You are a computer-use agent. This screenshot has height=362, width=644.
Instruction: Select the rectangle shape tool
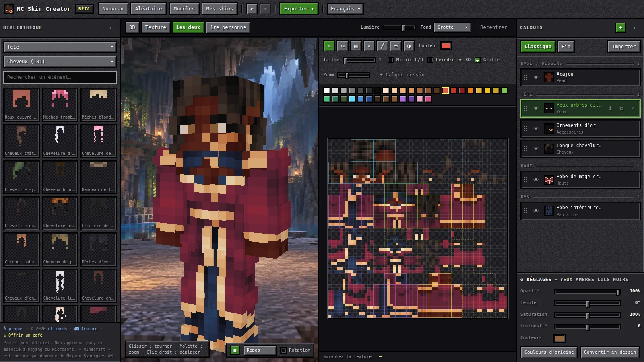click(396, 46)
